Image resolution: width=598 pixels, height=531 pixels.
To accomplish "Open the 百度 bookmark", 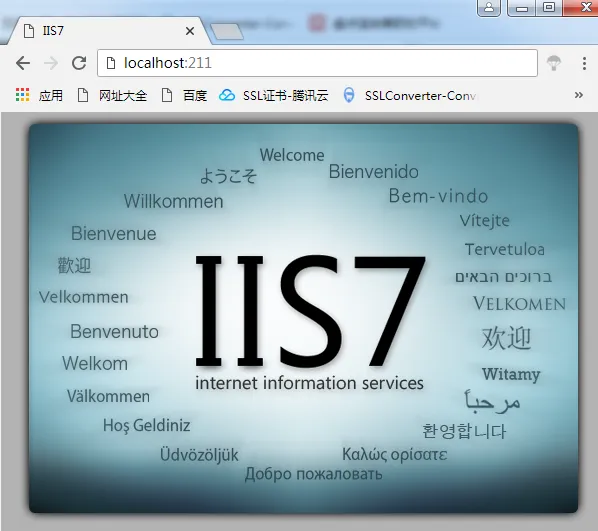I will point(184,95).
